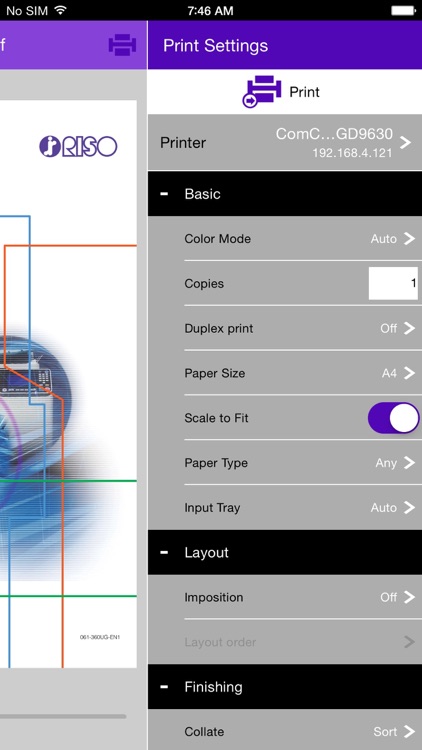Collapse the Layout section
422x750 pixels.
tap(285, 552)
